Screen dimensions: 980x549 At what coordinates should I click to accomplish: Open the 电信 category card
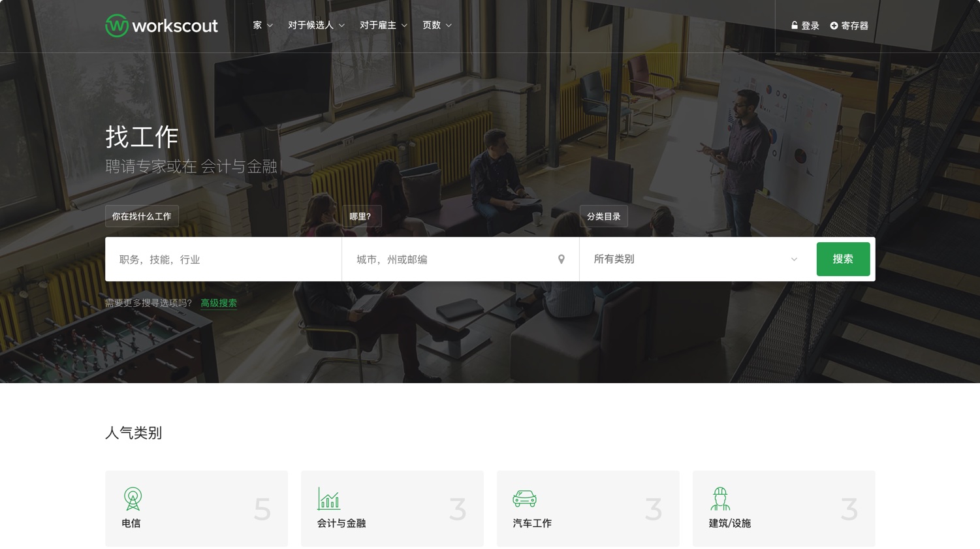pos(197,509)
